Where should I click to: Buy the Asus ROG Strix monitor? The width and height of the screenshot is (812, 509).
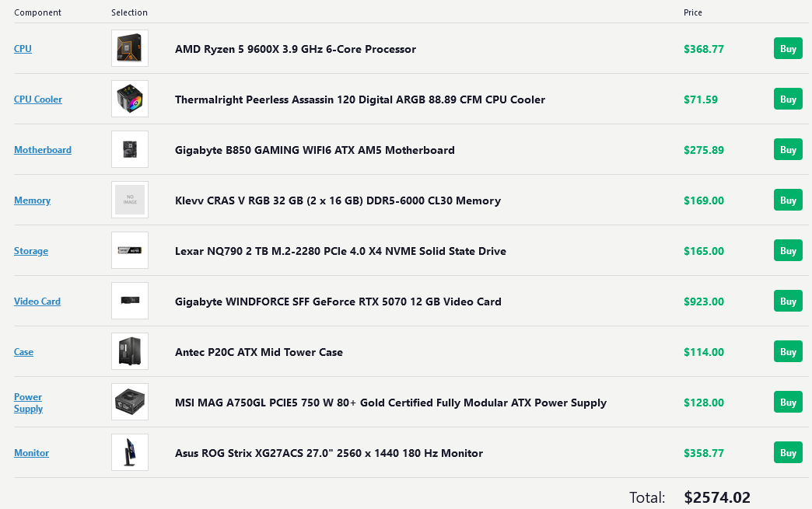click(x=788, y=452)
